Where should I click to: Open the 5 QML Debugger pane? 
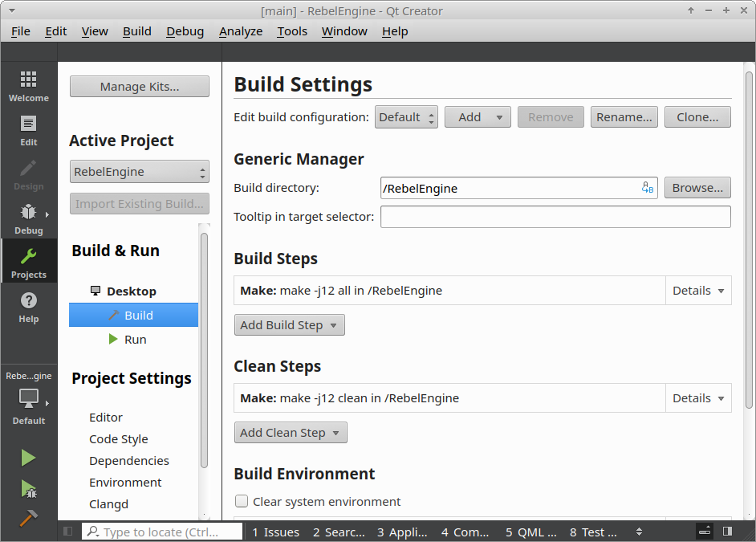pos(530,532)
